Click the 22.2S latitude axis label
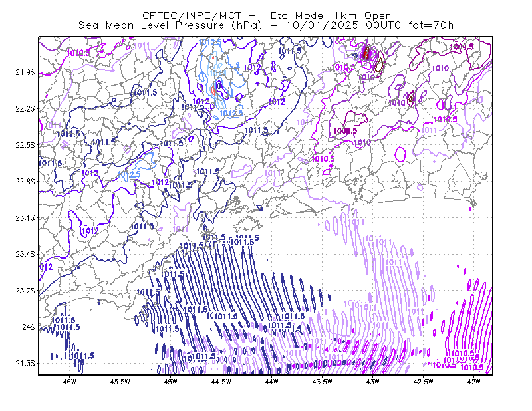 [x=25, y=108]
